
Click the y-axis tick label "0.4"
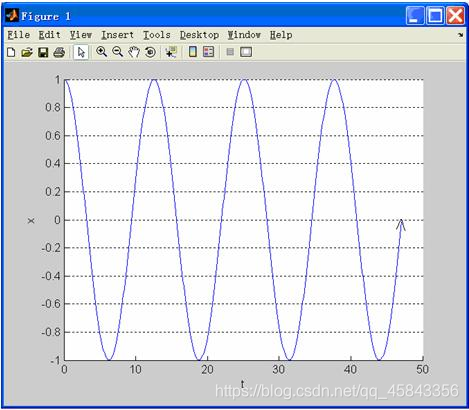53,163
